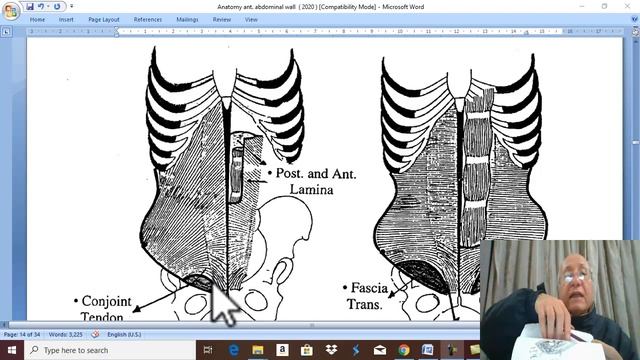Open word count from Words: 3,225
The image size is (640, 360).
tap(65, 334)
